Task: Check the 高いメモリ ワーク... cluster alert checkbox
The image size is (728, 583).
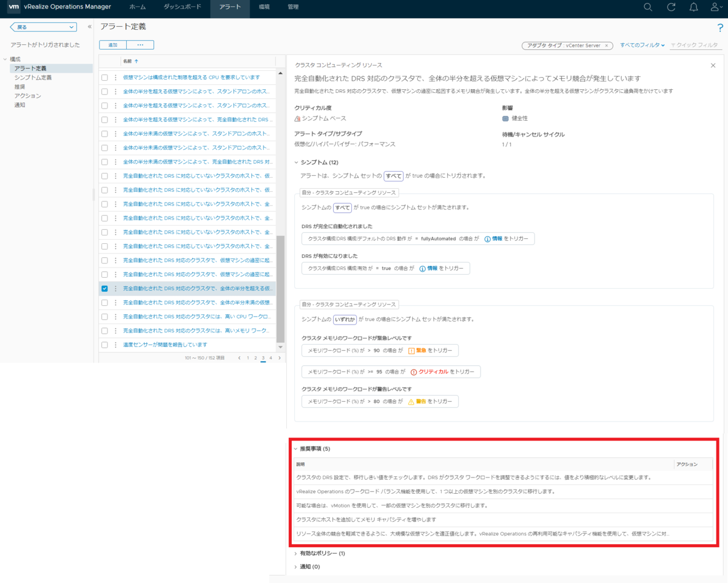Action: (x=104, y=331)
